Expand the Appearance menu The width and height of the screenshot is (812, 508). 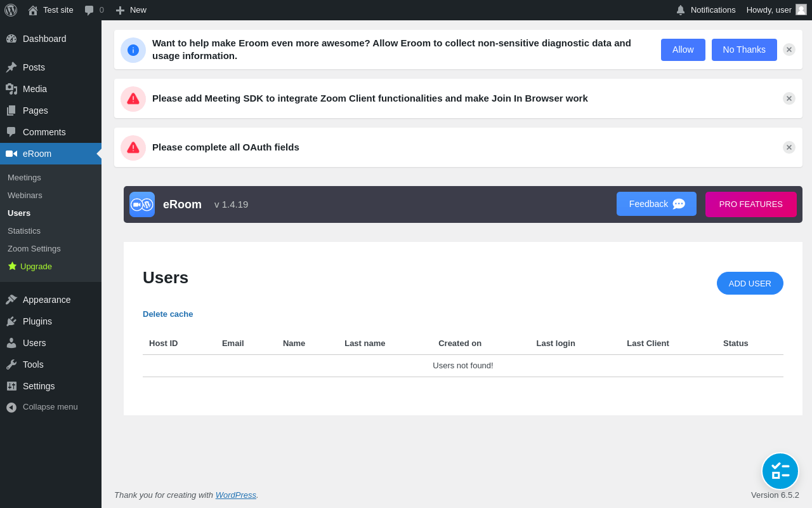(46, 300)
